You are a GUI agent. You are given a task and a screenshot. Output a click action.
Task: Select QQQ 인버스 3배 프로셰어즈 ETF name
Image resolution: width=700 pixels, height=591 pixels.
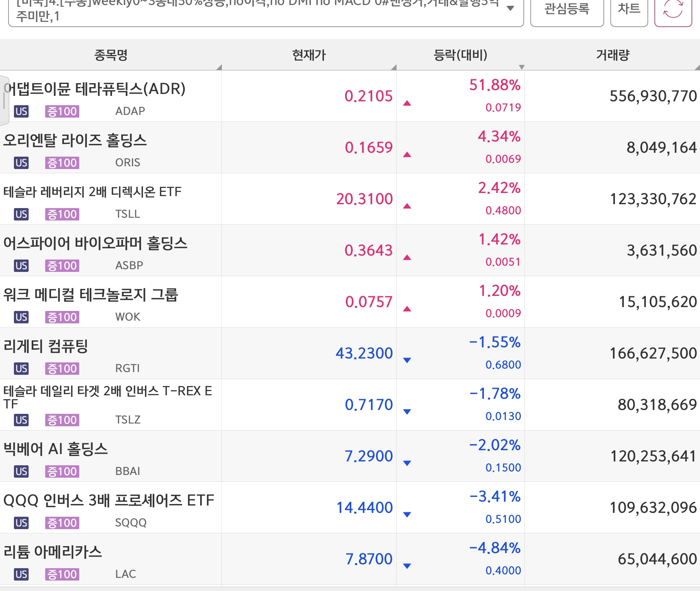(108, 500)
